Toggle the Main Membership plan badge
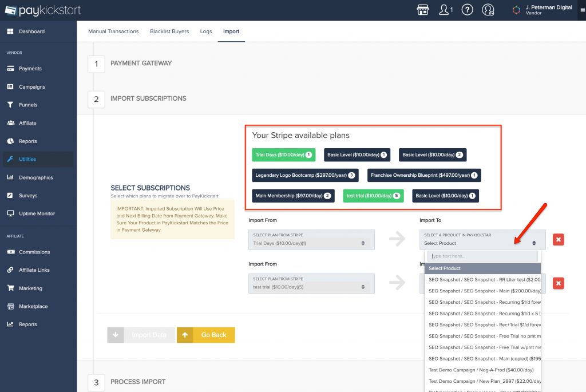 click(x=294, y=196)
